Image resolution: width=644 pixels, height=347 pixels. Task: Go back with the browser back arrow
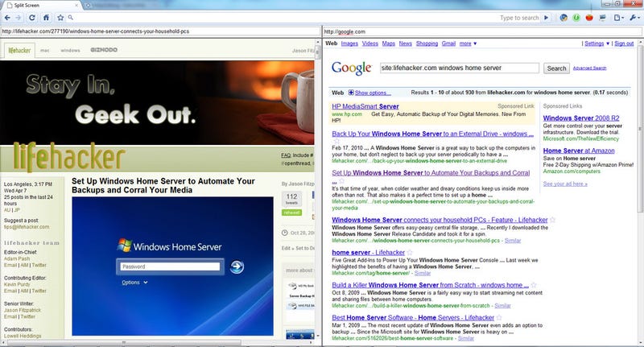click(x=7, y=18)
